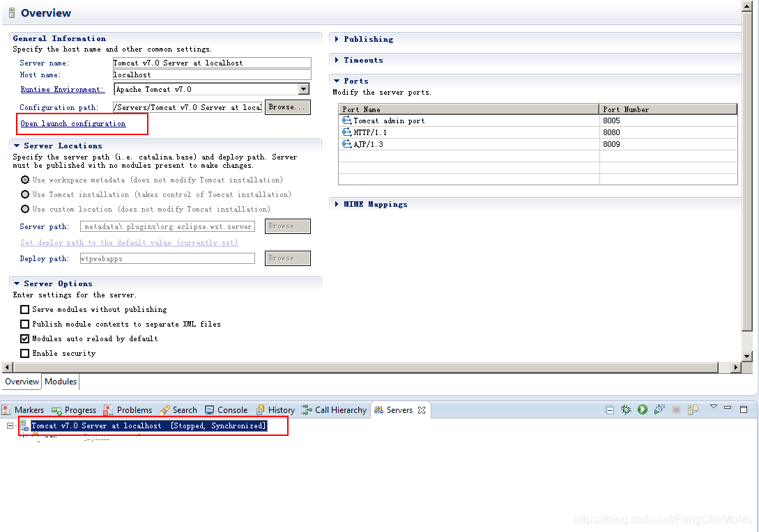Enable Serve modules without publishing
The width and height of the screenshot is (759, 532).
24,310
